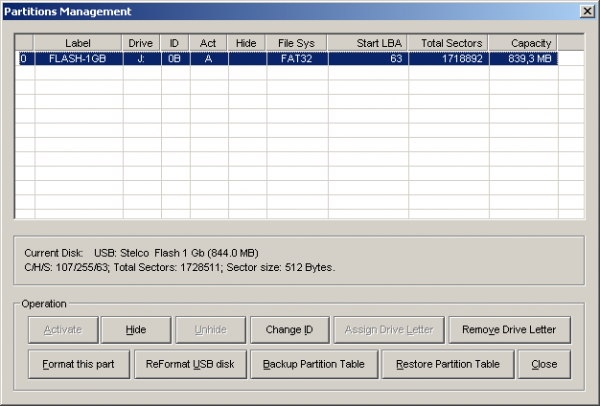
Task: Click the Hide column header
Action: (x=246, y=43)
